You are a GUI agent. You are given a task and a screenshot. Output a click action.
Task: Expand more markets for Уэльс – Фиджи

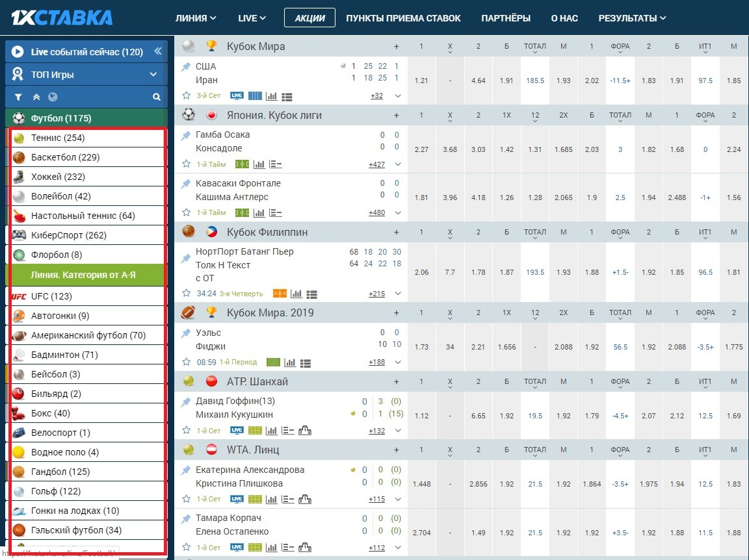click(398, 363)
